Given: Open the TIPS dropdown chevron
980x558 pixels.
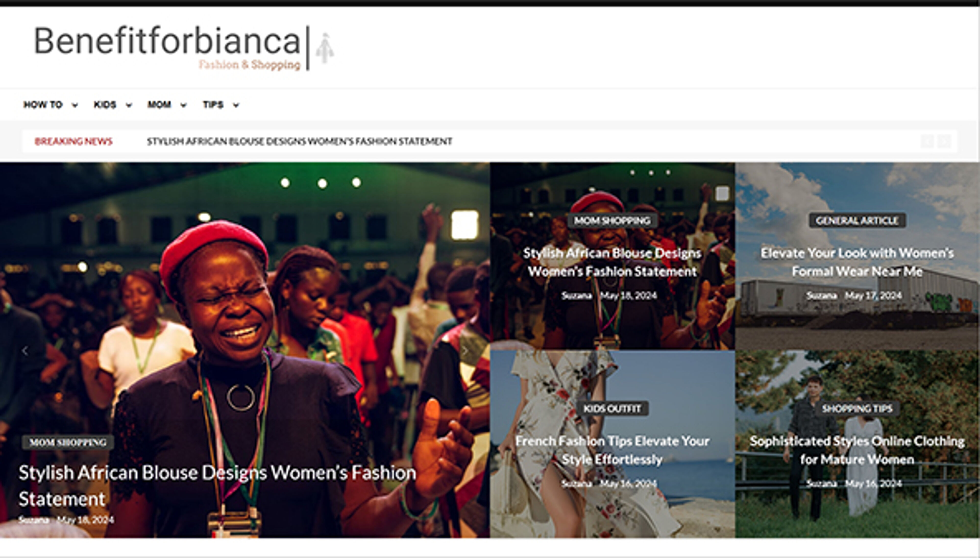Looking at the screenshot, I should coord(236,105).
